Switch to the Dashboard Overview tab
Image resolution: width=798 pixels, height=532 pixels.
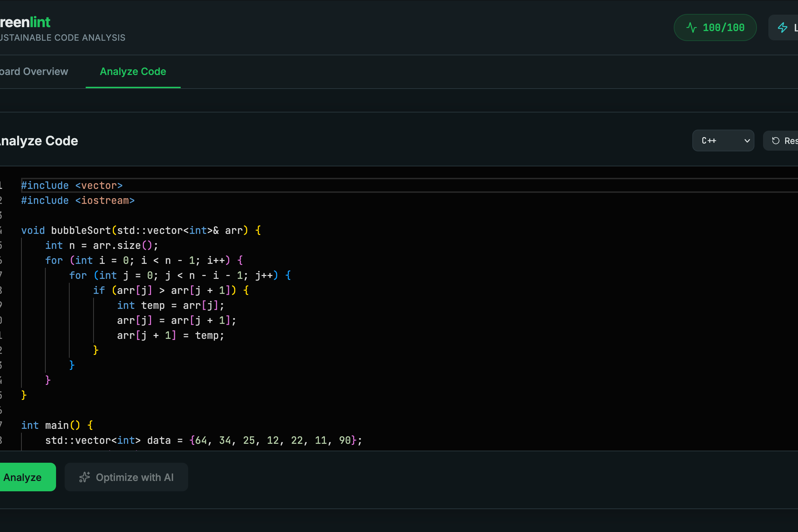[x=34, y=71]
